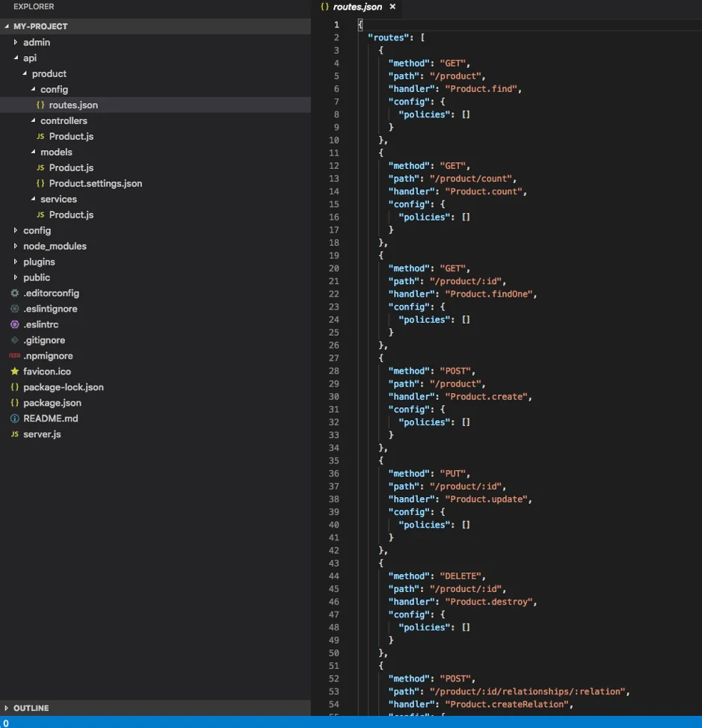This screenshot has width=702, height=728.
Task: Click the "Product.find" handler string
Action: pos(481,89)
